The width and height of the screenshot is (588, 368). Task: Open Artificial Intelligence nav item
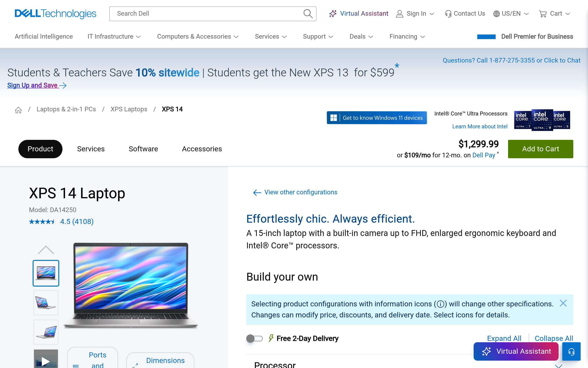tap(44, 37)
